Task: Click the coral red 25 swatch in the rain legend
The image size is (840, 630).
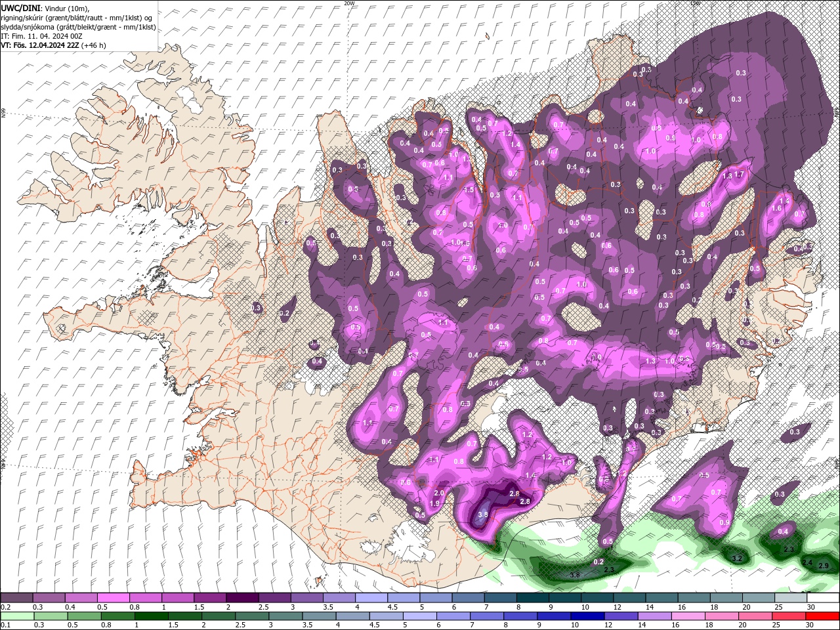Action: 789,616
